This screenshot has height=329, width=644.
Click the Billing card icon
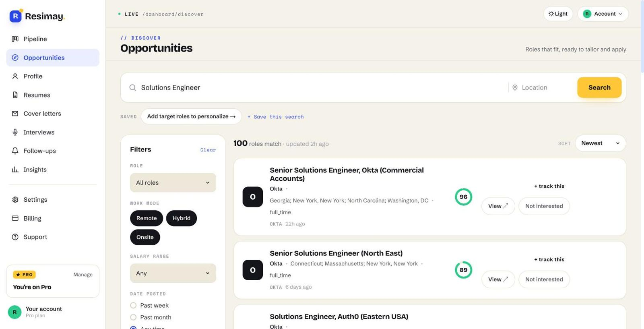pyautogui.click(x=15, y=218)
